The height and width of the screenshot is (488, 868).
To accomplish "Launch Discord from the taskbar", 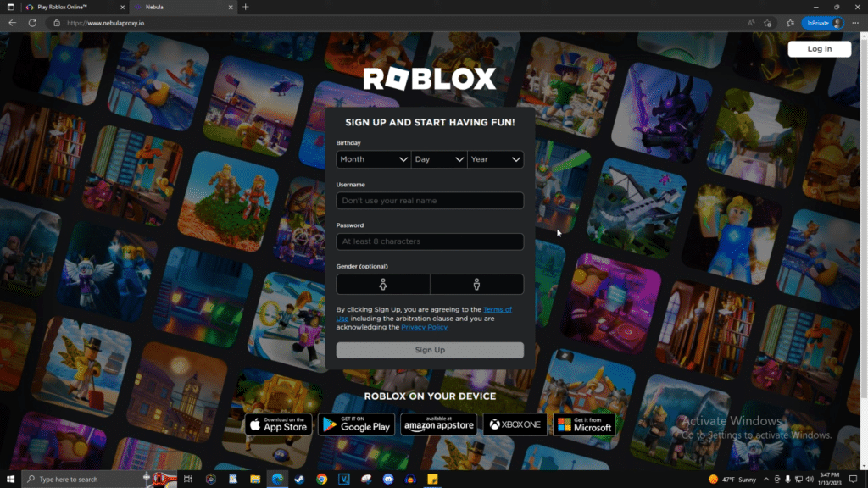I will click(x=388, y=479).
